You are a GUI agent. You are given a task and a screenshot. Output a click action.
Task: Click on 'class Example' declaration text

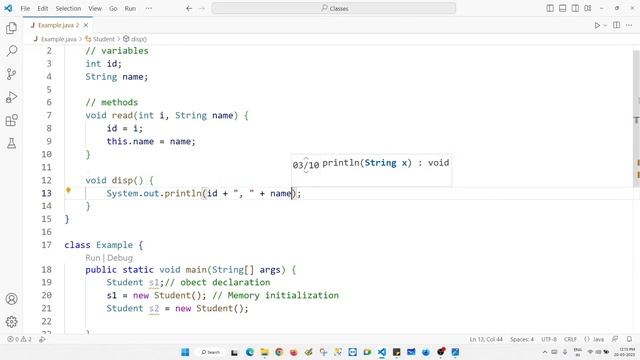click(x=98, y=245)
